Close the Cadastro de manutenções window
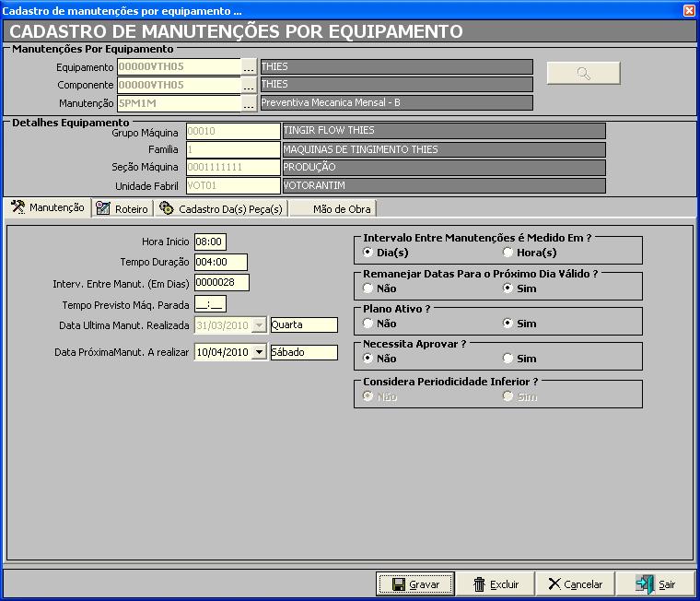The width and height of the screenshot is (700, 601). click(689, 10)
